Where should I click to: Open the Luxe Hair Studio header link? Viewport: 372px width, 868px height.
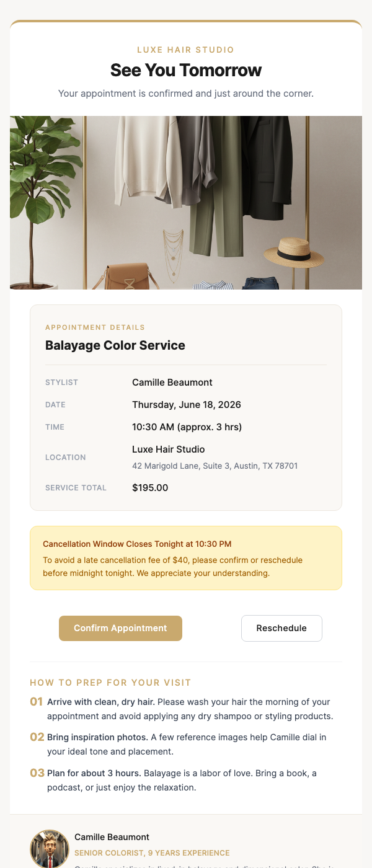[185, 50]
